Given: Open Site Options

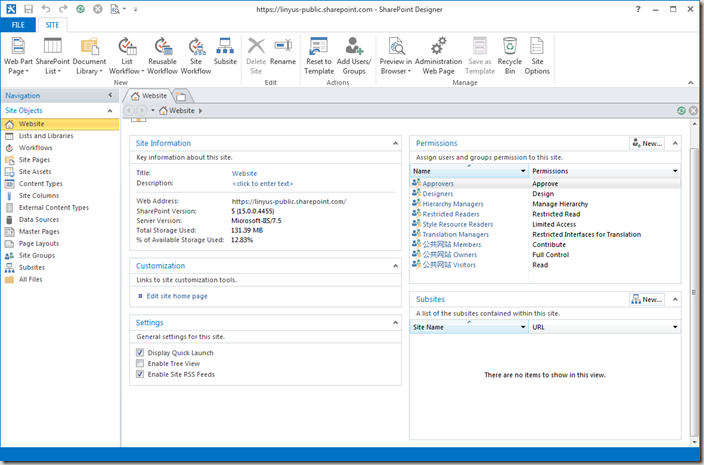Looking at the screenshot, I should tap(537, 56).
